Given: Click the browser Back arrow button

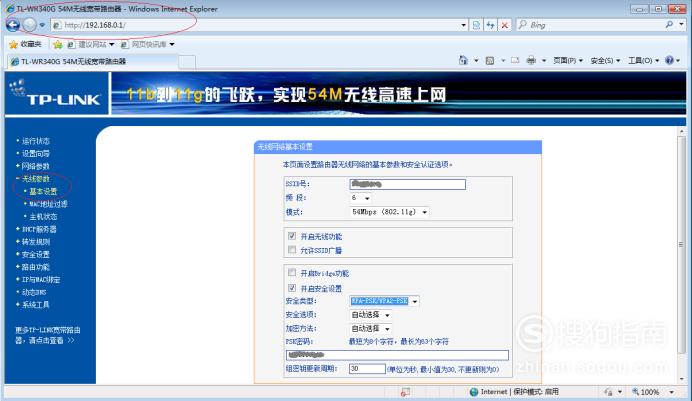Looking at the screenshot, I should click(x=13, y=25).
